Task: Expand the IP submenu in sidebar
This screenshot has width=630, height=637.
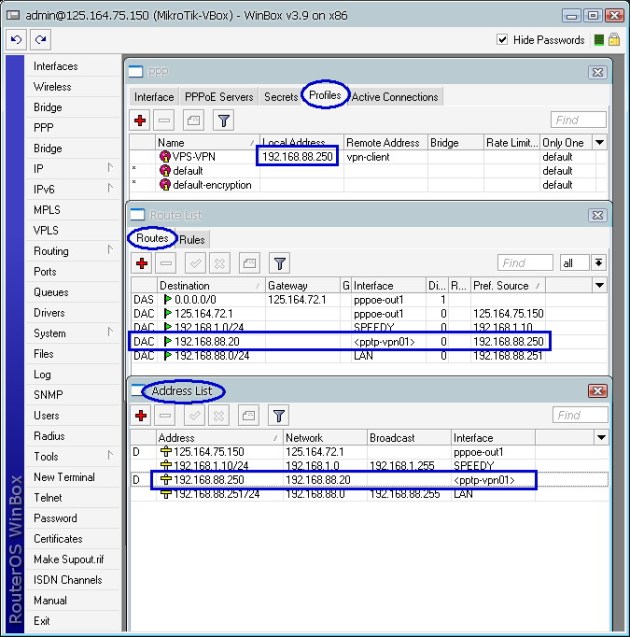Action: [x=73, y=169]
